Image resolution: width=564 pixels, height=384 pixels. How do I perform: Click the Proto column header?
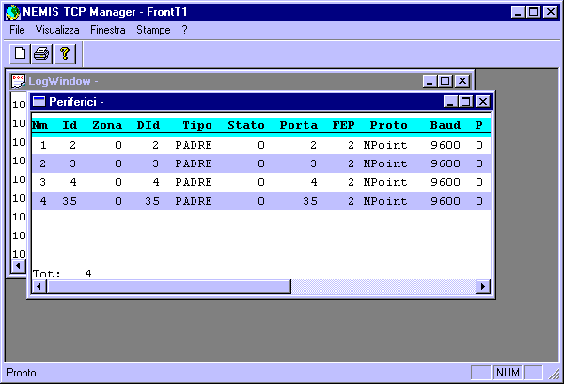[389, 125]
